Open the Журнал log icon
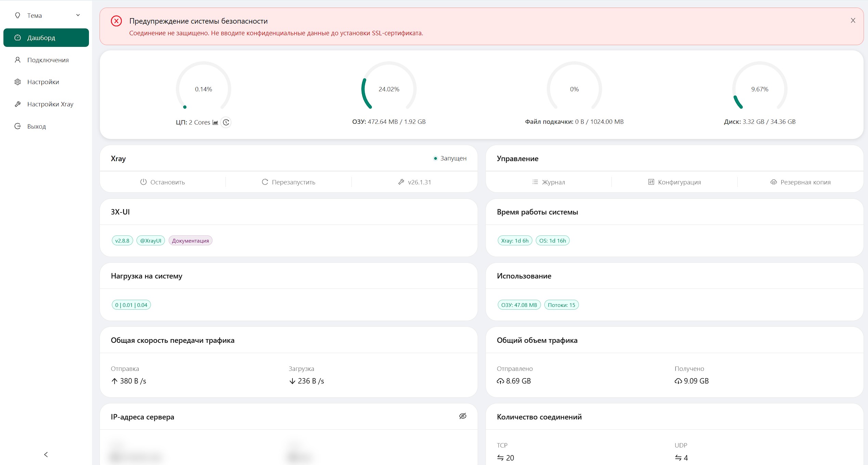 tap(535, 182)
